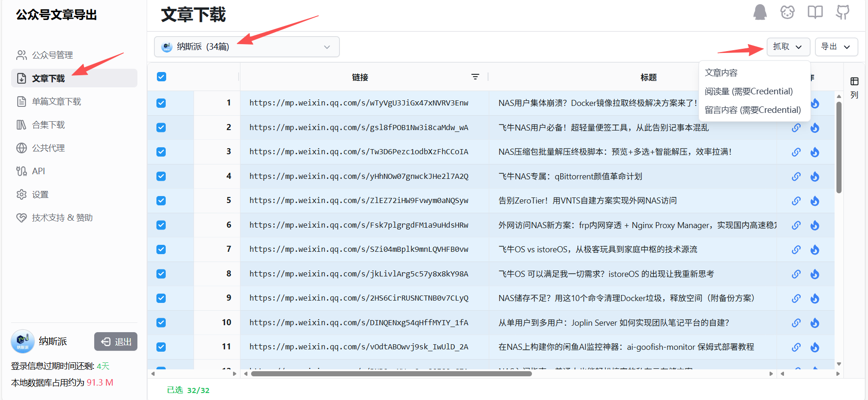Screen dimensions: 868x400
Task: Click the URL ending in wTyVgU3JiGx47xNVRV3Enw
Action: coord(359,103)
